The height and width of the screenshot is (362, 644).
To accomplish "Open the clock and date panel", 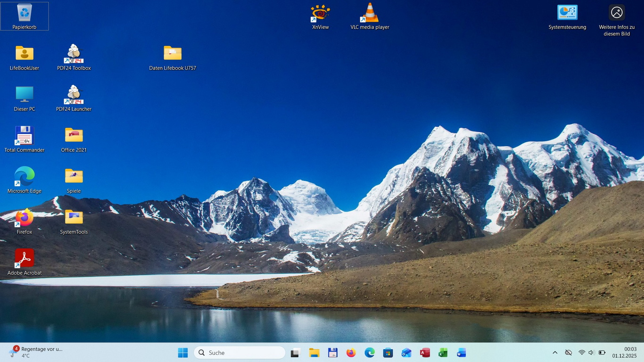I will coord(624,352).
